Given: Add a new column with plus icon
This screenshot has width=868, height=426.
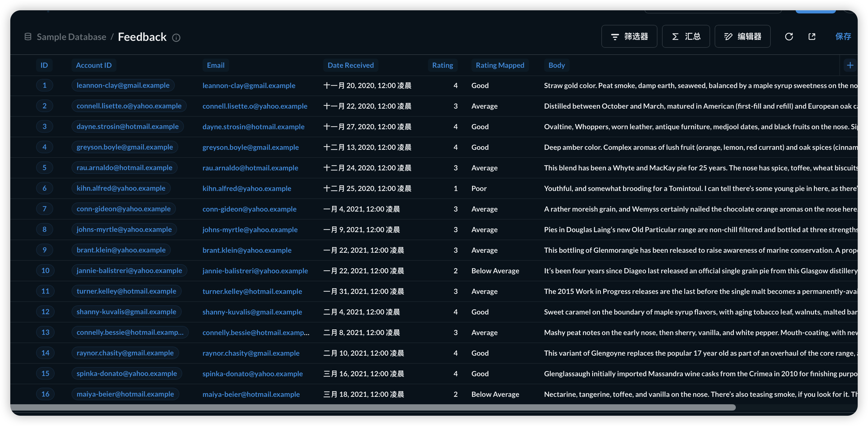Looking at the screenshot, I should [850, 65].
